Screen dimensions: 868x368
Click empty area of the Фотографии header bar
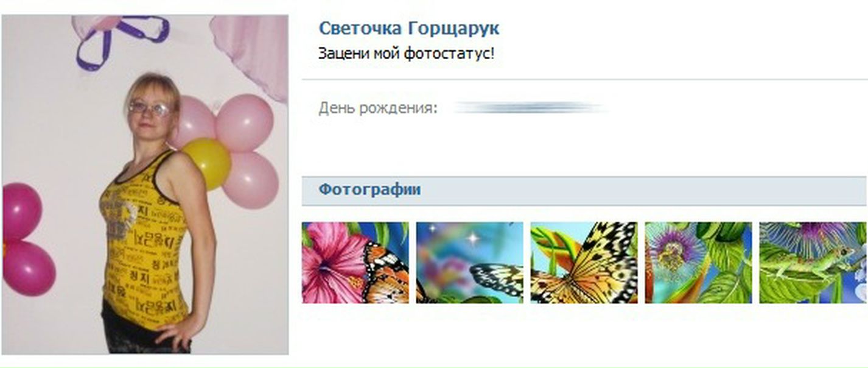(x=639, y=190)
